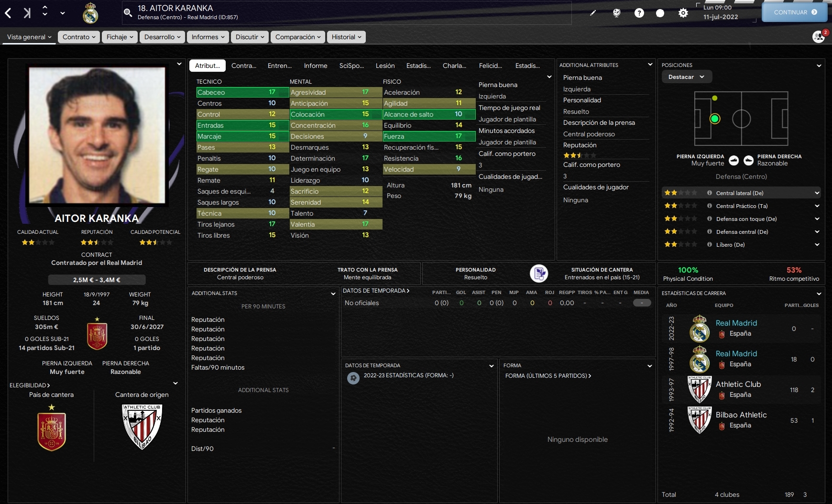
Task: Click the Pierna Derecha foot icon
Action: pyautogui.click(x=749, y=161)
